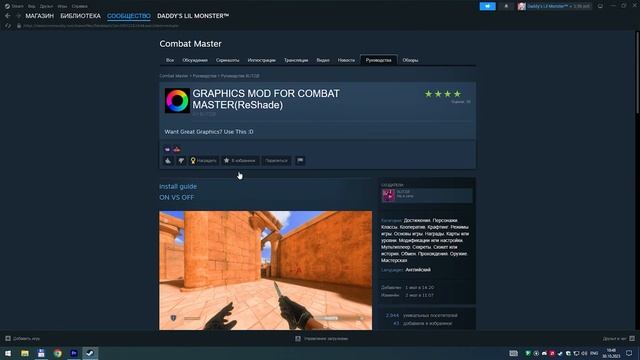Open the Windows Start menu
The height and width of the screenshot is (360, 640).
[8, 353]
